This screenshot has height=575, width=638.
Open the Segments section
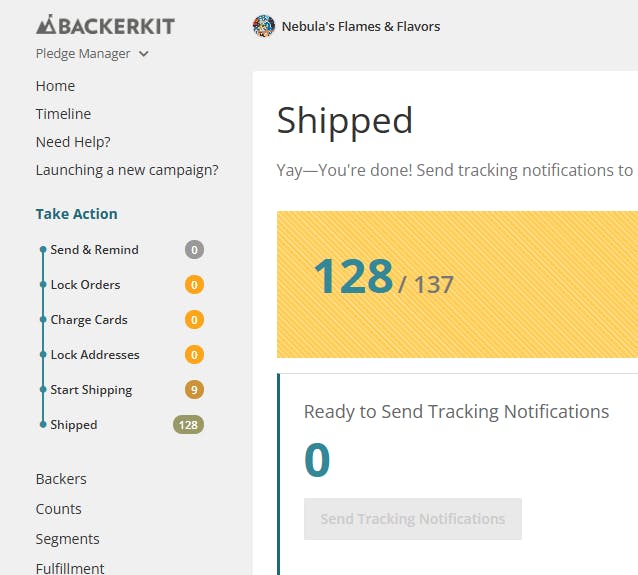tap(67, 539)
